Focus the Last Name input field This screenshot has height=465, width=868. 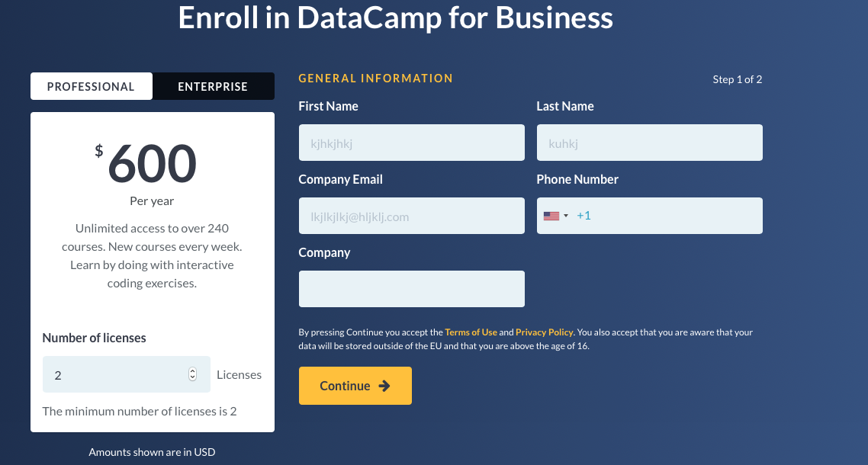[649, 143]
